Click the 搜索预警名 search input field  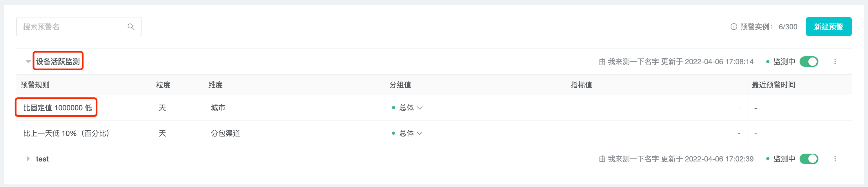pyautogui.click(x=67, y=26)
